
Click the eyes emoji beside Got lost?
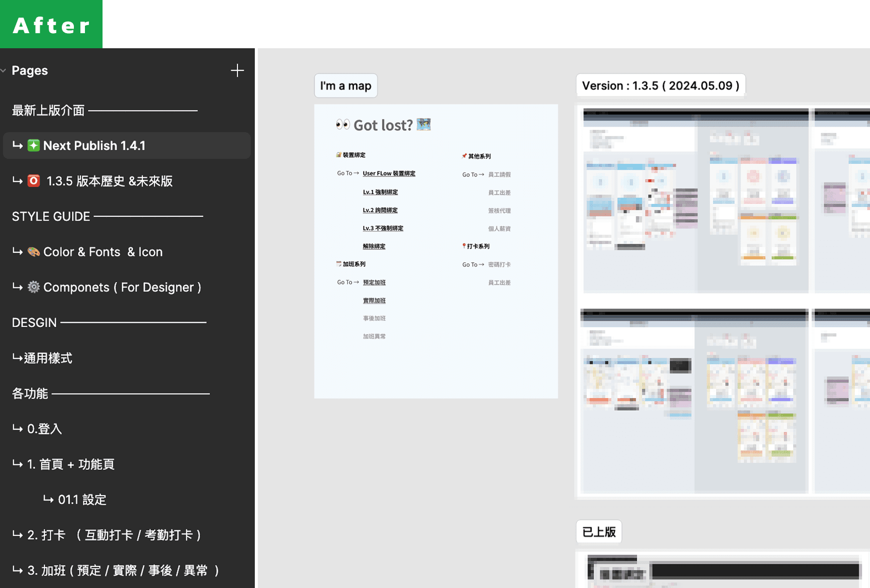[343, 124]
